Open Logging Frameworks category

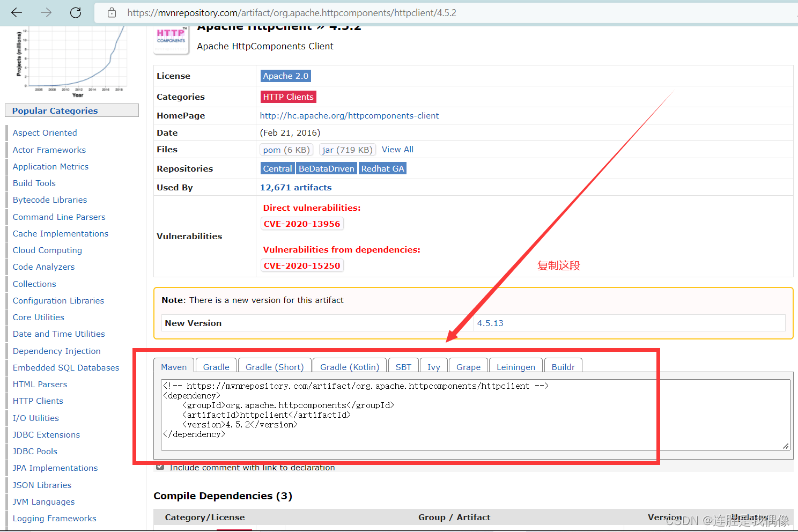point(55,519)
